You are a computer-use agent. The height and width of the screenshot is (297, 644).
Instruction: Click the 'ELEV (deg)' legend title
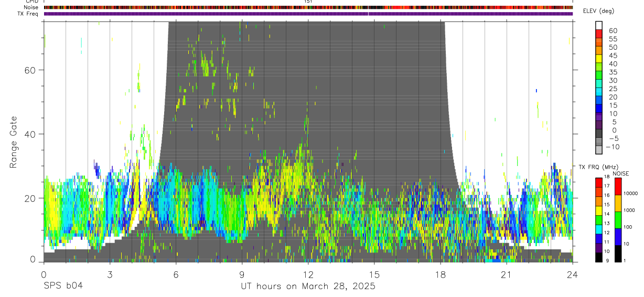tap(598, 11)
